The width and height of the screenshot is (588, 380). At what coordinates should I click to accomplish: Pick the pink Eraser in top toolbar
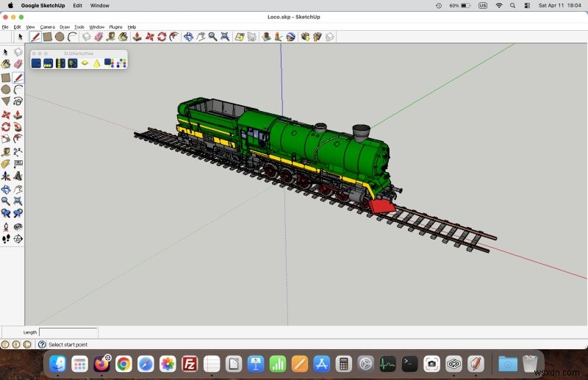98,37
